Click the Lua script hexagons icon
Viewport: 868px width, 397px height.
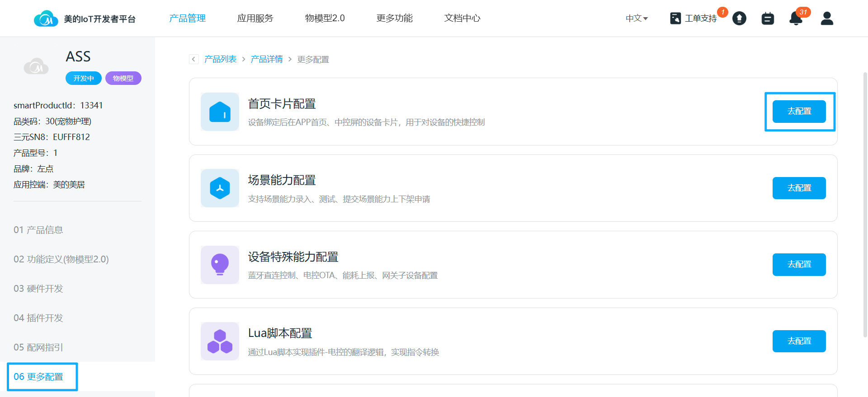click(220, 341)
